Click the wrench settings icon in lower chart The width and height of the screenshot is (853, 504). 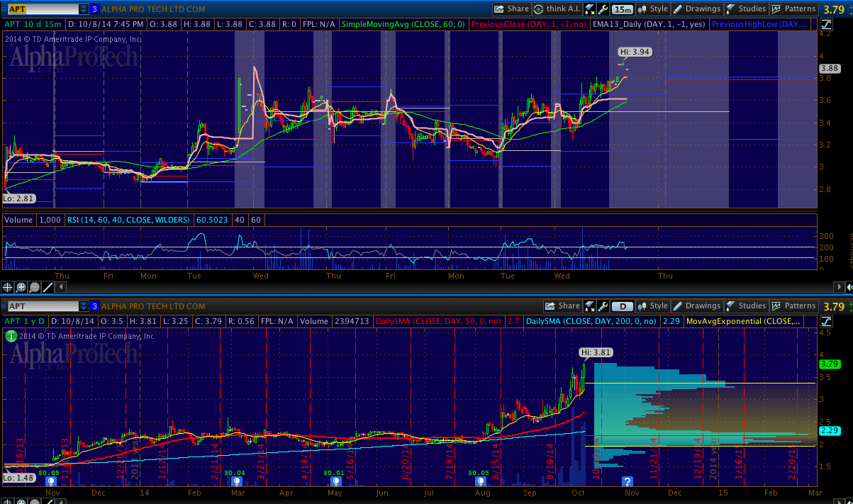coord(603,306)
